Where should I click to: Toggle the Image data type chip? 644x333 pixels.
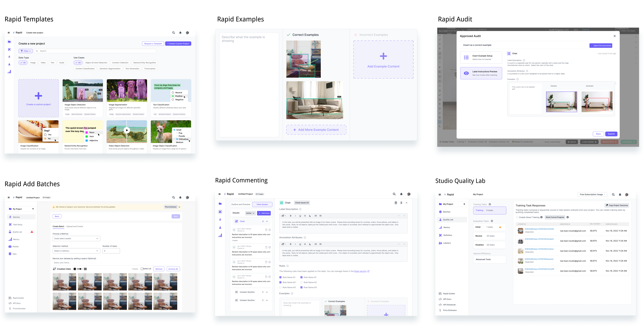tap(33, 63)
